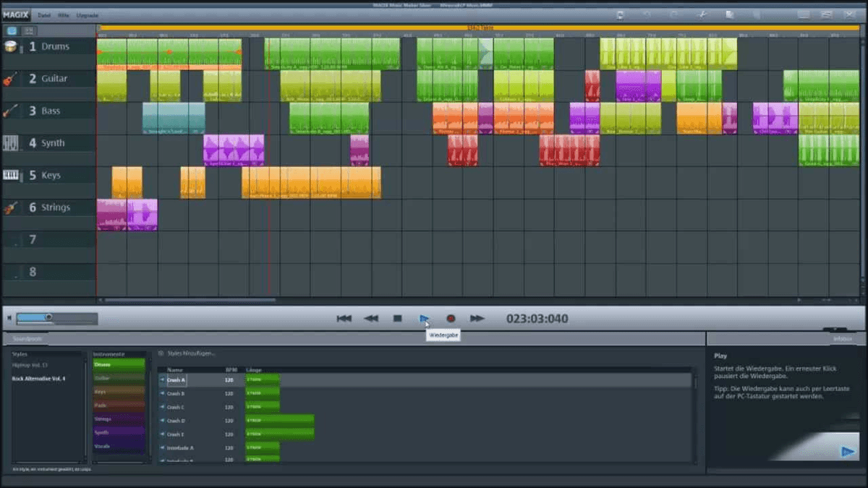Image resolution: width=868 pixels, height=488 pixels.
Task: Click the loop list vertical scrollbar
Action: click(695, 383)
